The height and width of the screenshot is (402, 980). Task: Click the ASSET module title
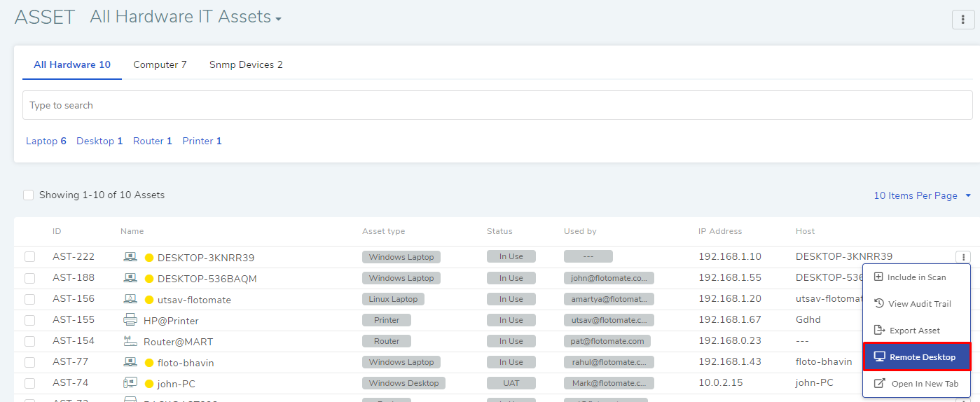[x=45, y=17]
